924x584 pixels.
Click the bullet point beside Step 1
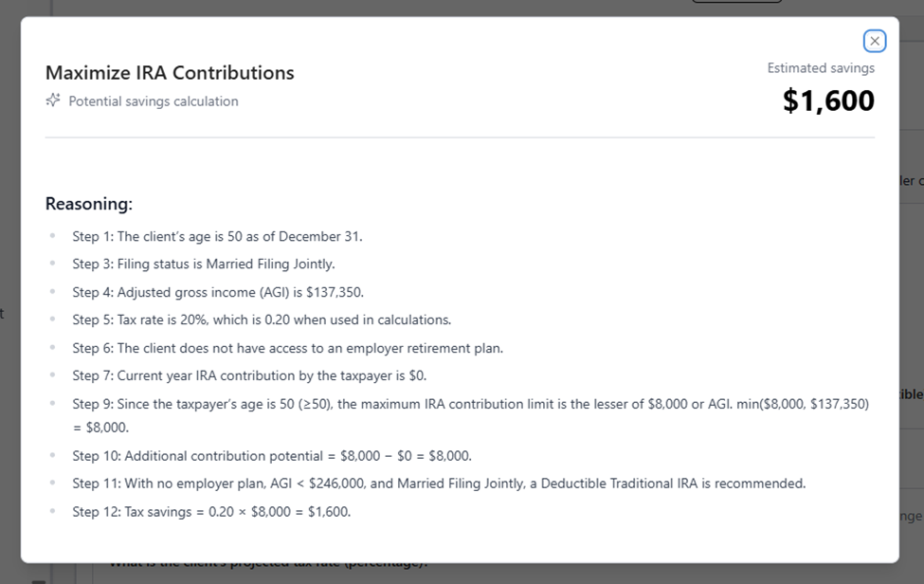coord(52,236)
